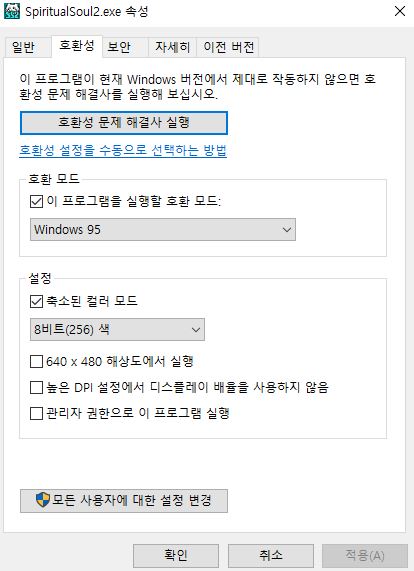Switch to the 일반 tab
The height and width of the screenshot is (571, 414).
[23, 47]
